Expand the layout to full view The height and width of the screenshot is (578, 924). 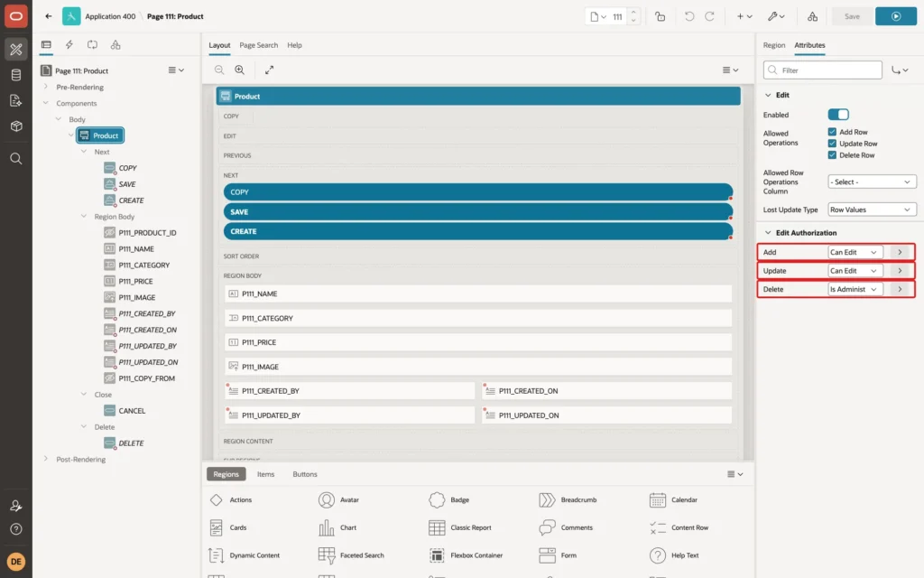tap(269, 70)
